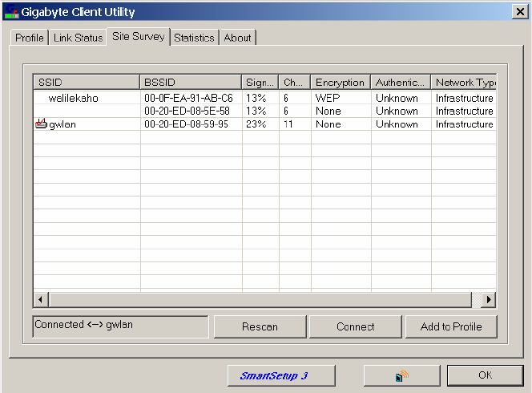Select the gwlan network entry
Viewport: 532px width, 393px height.
(x=264, y=124)
